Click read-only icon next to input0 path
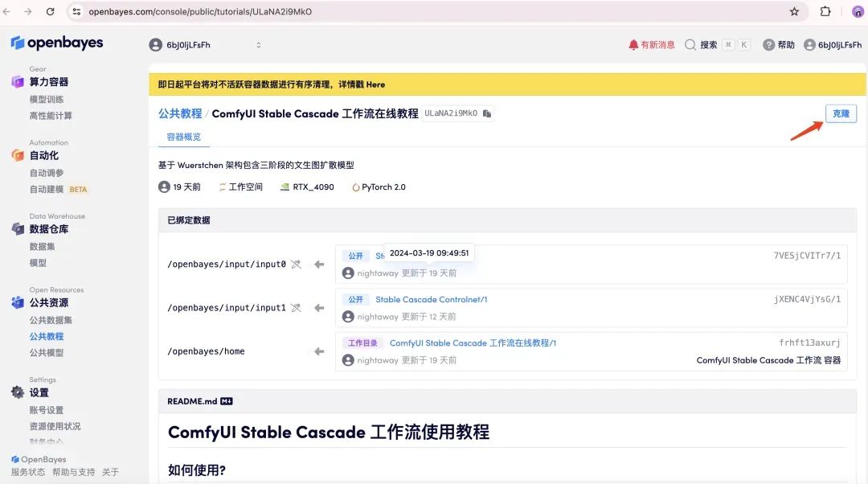Image resolution: width=868 pixels, height=484 pixels. [296, 265]
